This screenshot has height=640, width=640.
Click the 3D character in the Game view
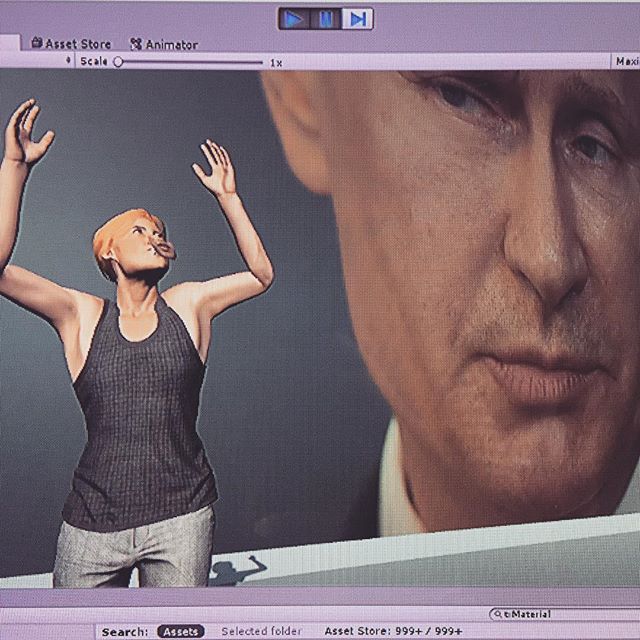coord(140,380)
